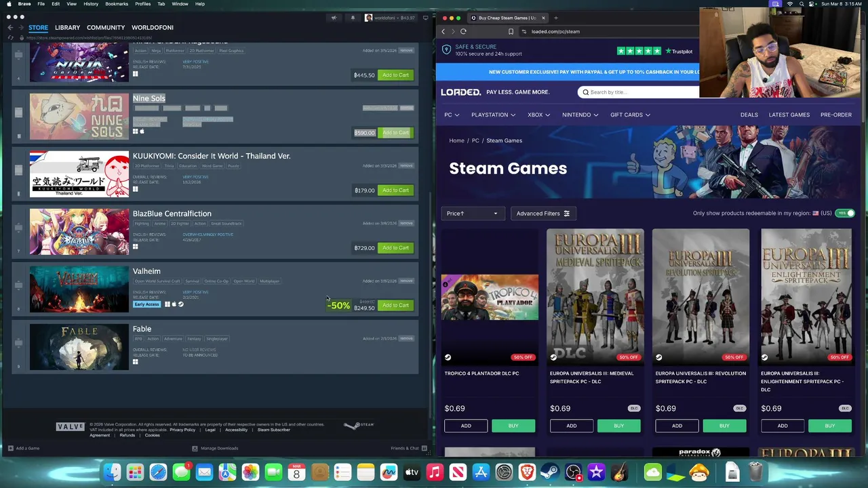868x488 pixels.
Task: Open the STORE tab in Steam
Action: pyautogui.click(x=38, y=28)
